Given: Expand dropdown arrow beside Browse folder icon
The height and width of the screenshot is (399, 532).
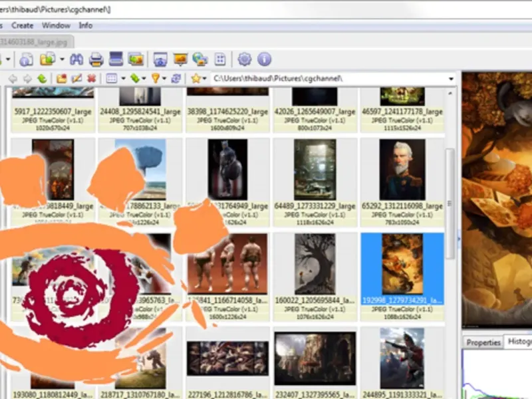Looking at the screenshot, I should click(x=62, y=59).
